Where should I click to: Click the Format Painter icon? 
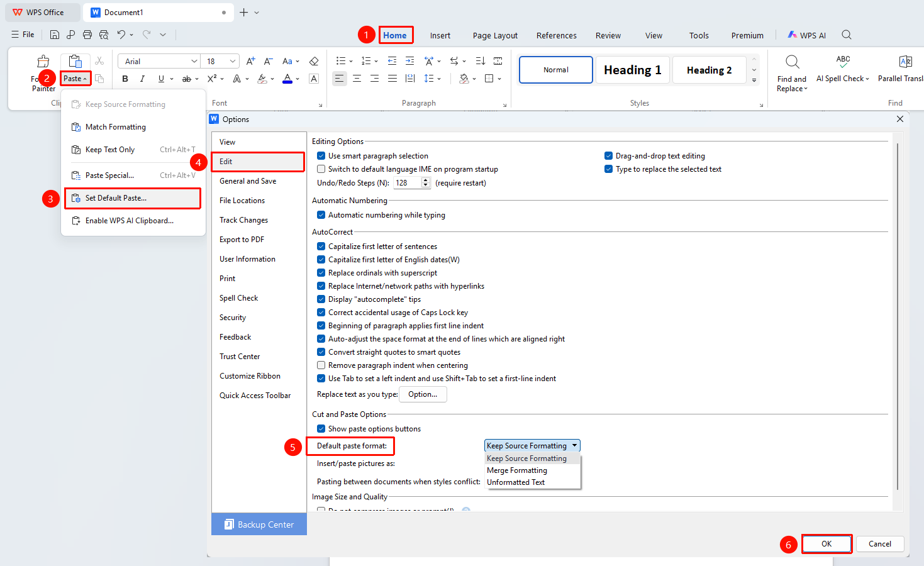[43, 62]
